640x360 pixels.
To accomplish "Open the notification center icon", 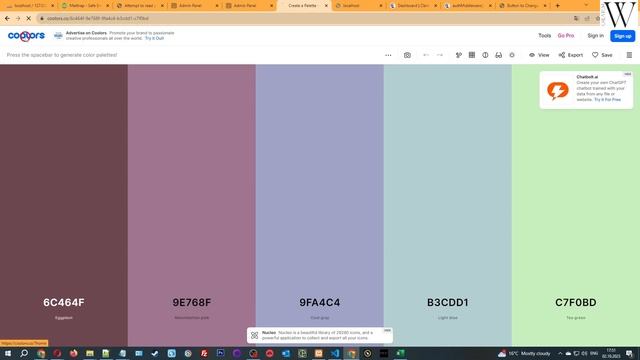I will tap(629, 353).
